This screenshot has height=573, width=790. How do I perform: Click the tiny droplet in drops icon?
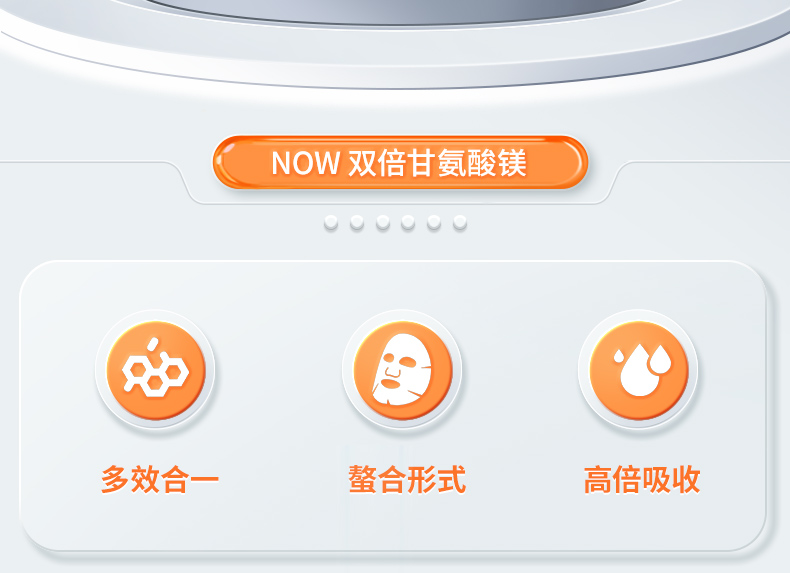[619, 356]
